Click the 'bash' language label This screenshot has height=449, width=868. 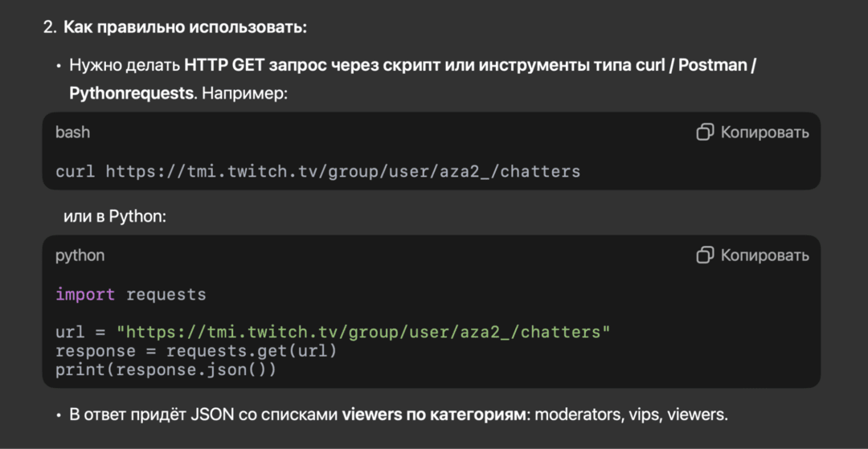pyautogui.click(x=72, y=133)
